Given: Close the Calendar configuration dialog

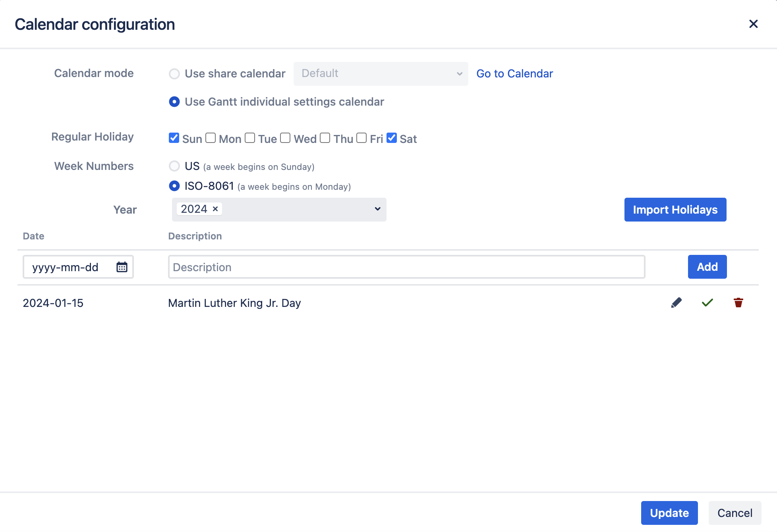Looking at the screenshot, I should click(x=753, y=24).
